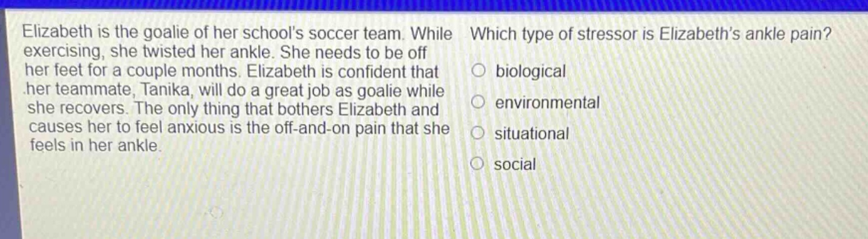
Task: Select the biological radio button
Action: pyautogui.click(x=479, y=71)
